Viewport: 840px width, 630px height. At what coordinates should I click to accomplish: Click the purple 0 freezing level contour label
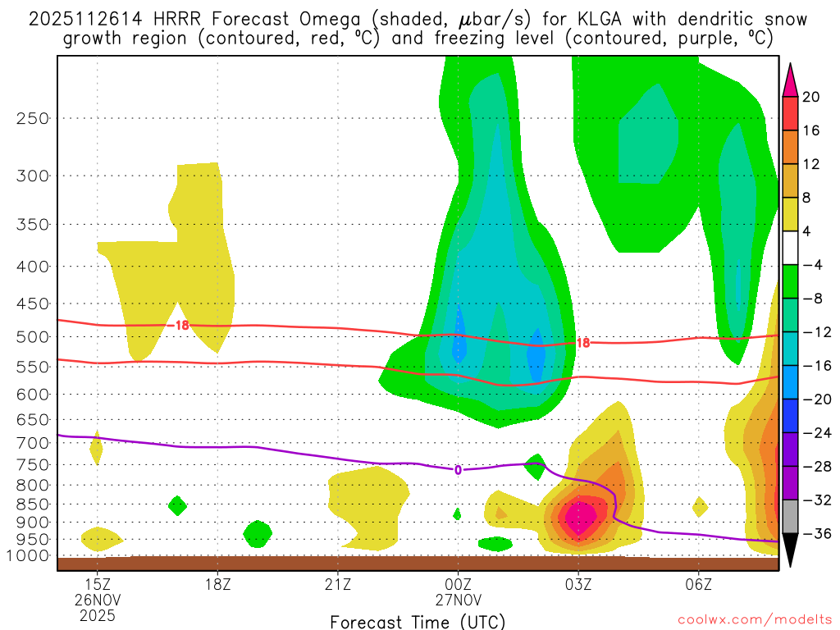click(x=458, y=470)
